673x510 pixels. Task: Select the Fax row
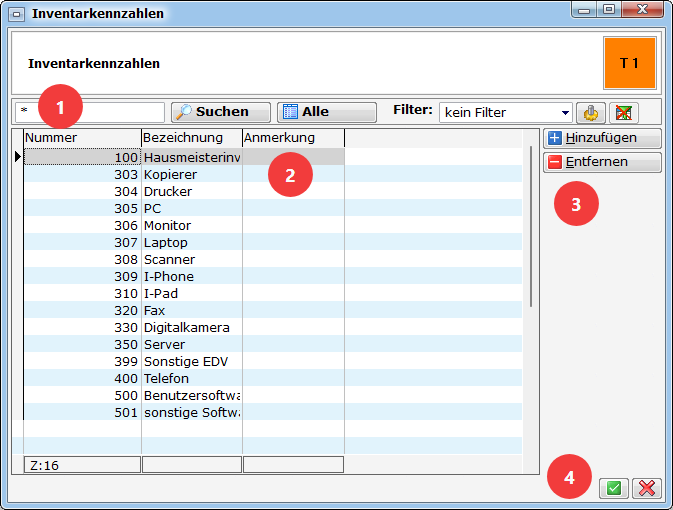pos(273,310)
